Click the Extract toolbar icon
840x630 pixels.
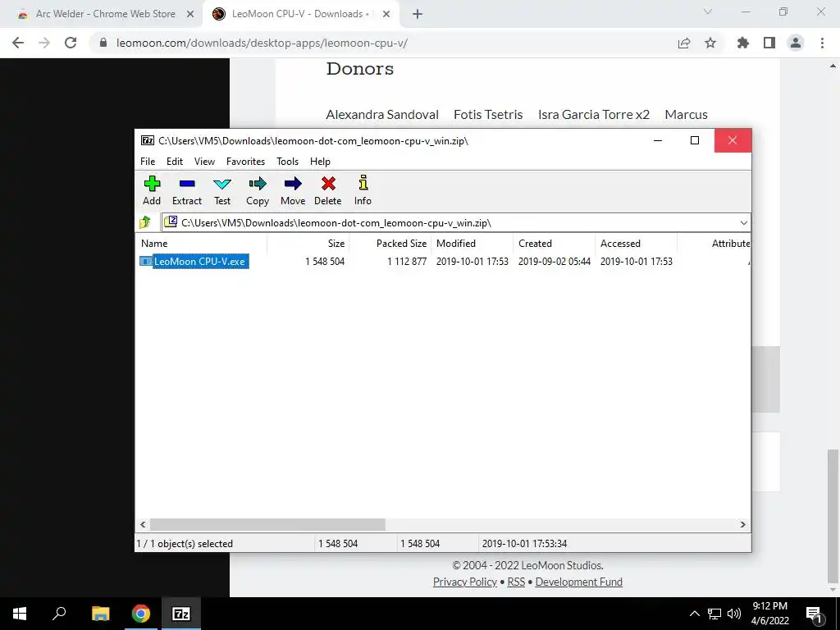pyautogui.click(x=187, y=184)
